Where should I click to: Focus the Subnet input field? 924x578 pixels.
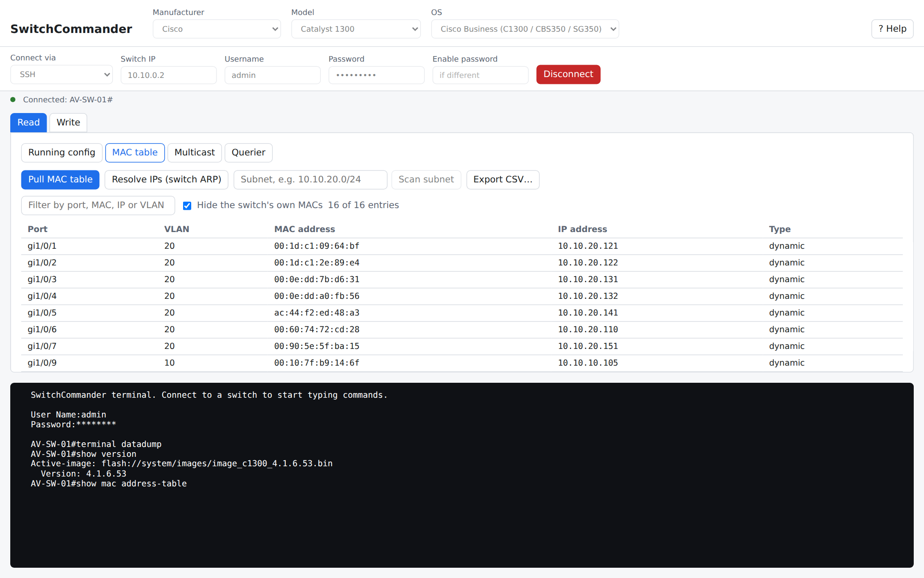pos(310,180)
